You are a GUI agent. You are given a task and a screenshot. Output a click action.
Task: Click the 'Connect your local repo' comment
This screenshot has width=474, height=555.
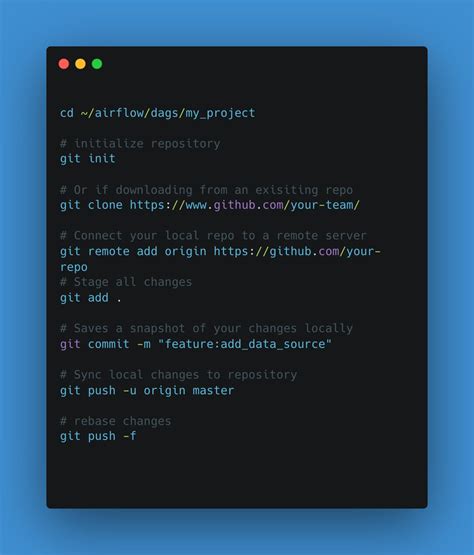tap(213, 236)
